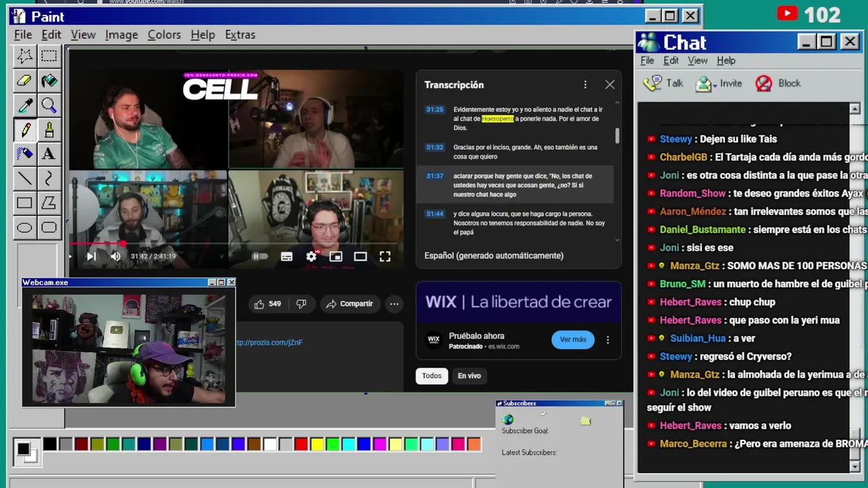Click the Invite button in Chat toolbar
Viewport: 868px width, 488px height.
click(719, 83)
